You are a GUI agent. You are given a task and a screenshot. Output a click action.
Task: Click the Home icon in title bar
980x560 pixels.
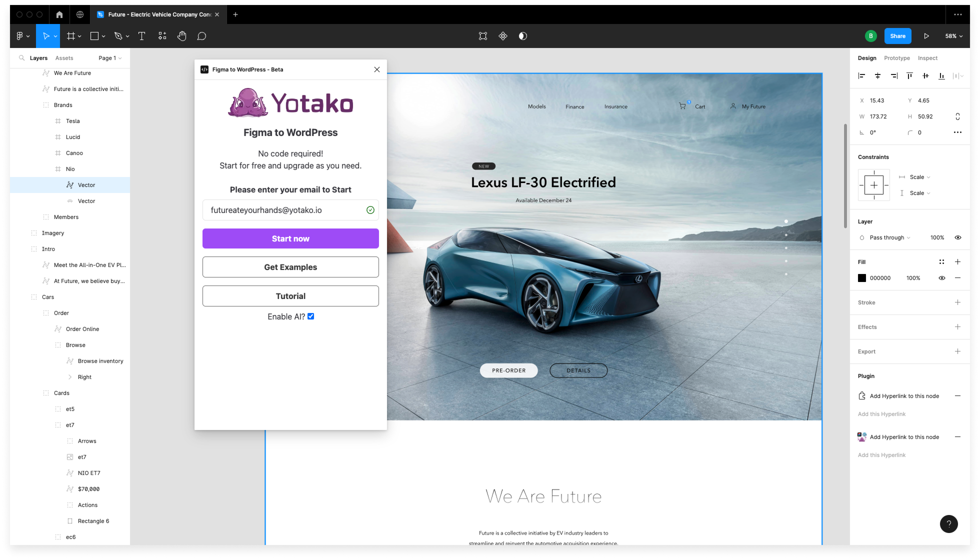(59, 14)
